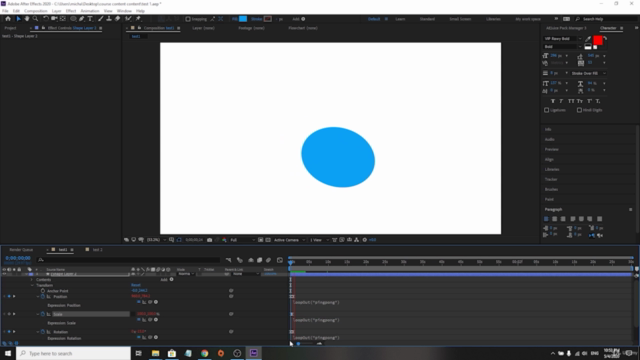
Task: Collapse the Transform group
Action: 32,285
